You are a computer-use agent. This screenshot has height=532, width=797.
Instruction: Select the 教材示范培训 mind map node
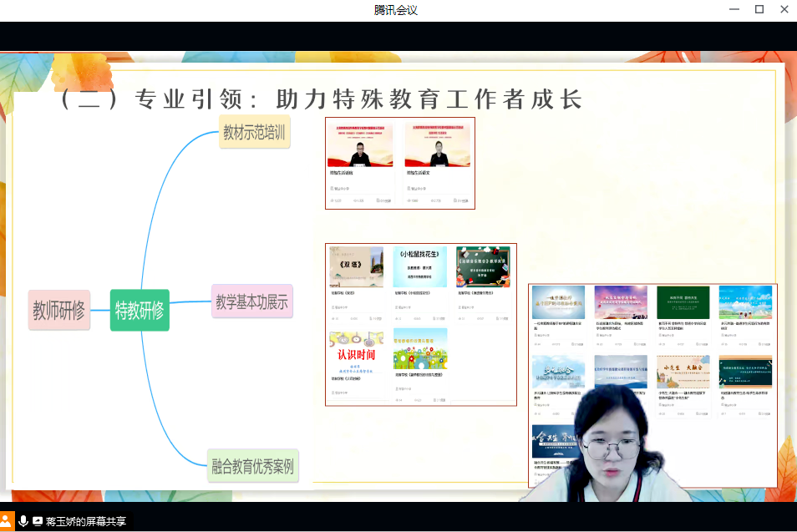pos(255,133)
